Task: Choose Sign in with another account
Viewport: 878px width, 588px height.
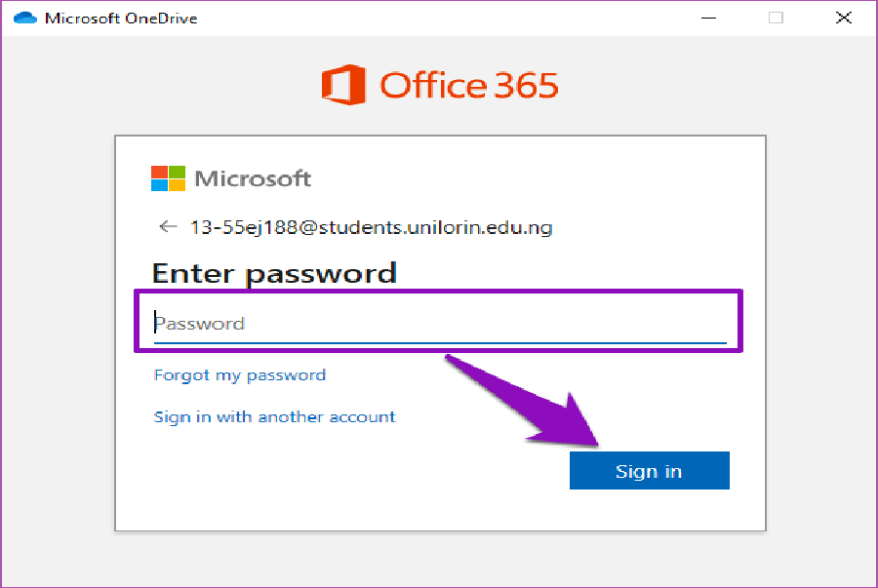Action: [x=274, y=417]
